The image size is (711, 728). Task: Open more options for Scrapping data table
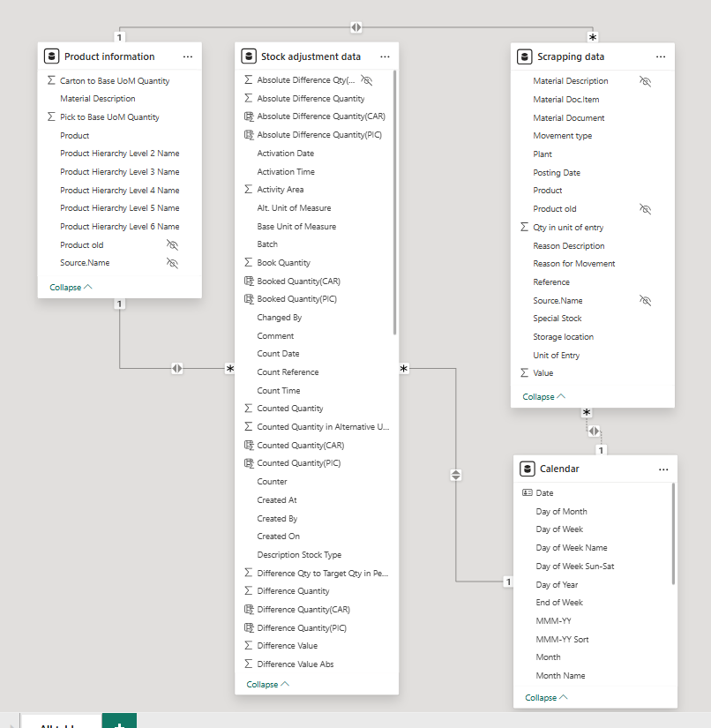[661, 56]
